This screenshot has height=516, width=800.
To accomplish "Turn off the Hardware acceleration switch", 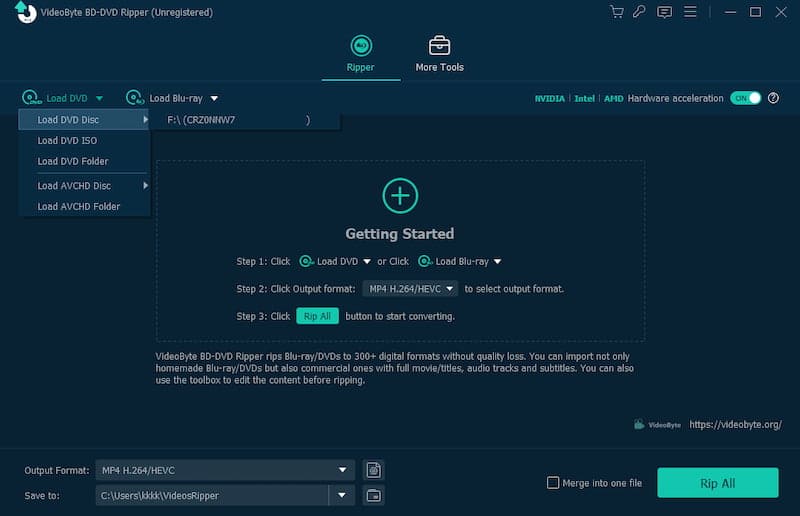I will (x=745, y=98).
